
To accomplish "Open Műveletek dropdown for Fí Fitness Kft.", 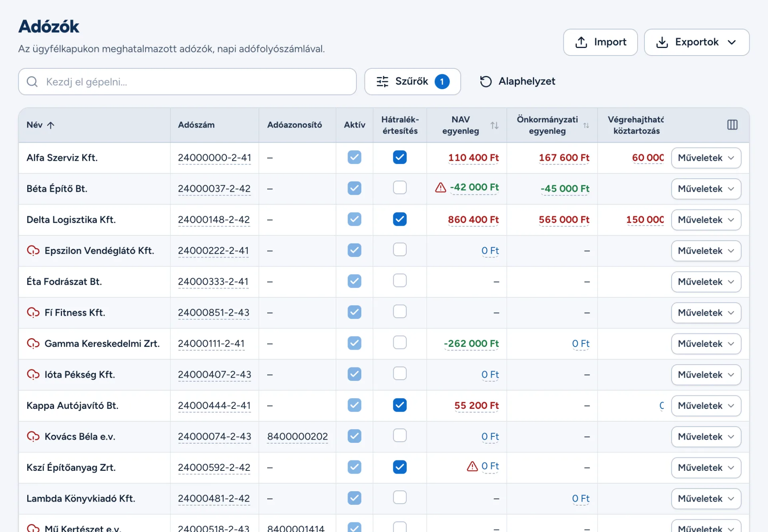I will (706, 313).
